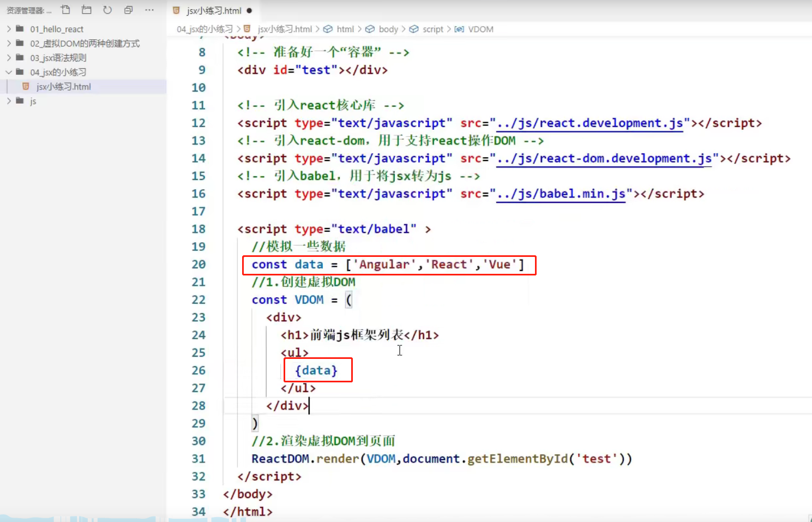Switch to the jsx小练习.html editor tab
The height and width of the screenshot is (522, 812).
click(x=214, y=10)
